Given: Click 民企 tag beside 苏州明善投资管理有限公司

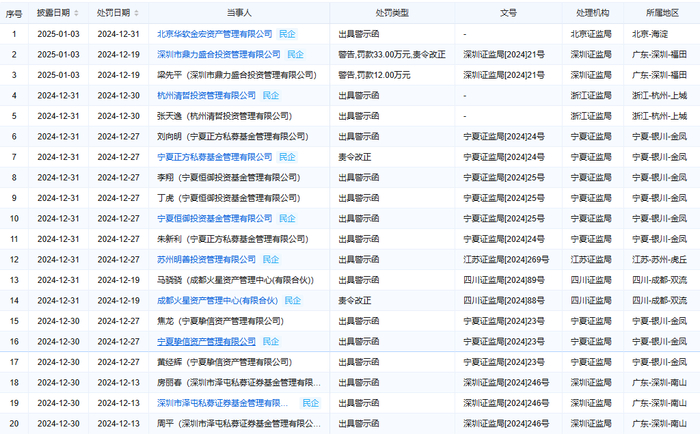Looking at the screenshot, I should click(x=271, y=259).
